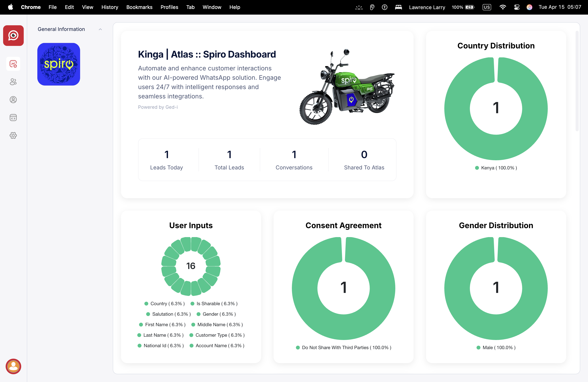Toggle the Middle Name legend item
Image resolution: width=588 pixels, height=382 pixels.
pyautogui.click(x=217, y=324)
